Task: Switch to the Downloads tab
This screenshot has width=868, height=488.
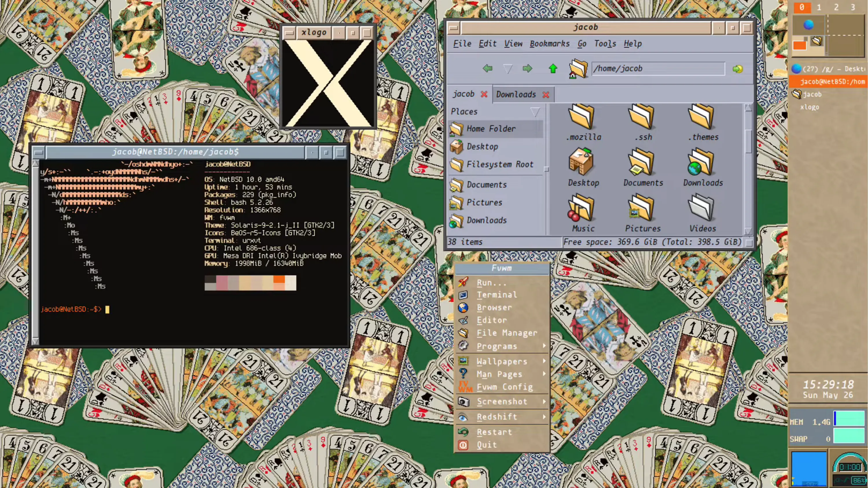Action: [516, 94]
